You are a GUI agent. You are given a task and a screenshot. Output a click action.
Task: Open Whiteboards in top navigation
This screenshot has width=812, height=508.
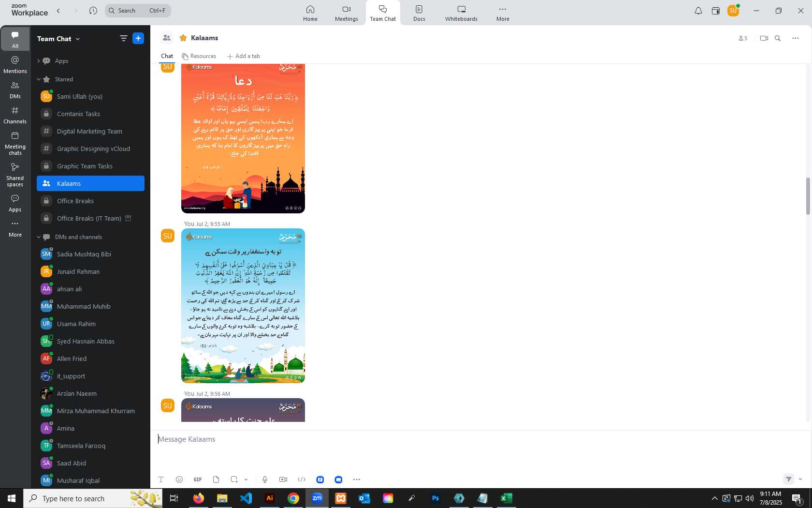(x=461, y=13)
